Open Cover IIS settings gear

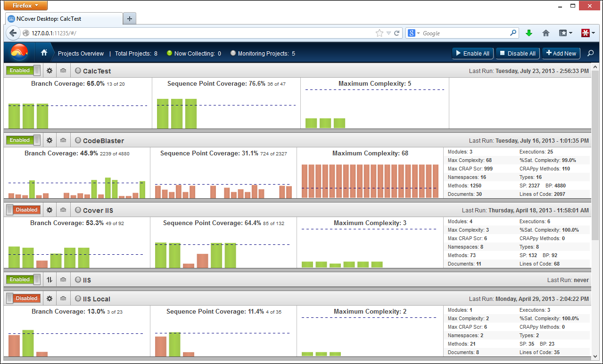pos(50,210)
